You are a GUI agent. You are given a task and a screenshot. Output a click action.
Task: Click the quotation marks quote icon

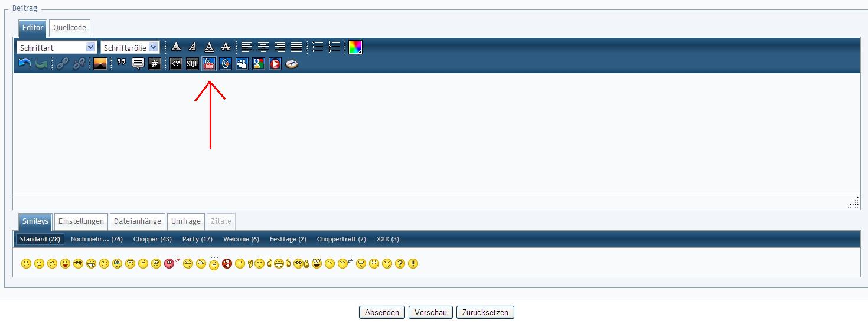point(121,63)
